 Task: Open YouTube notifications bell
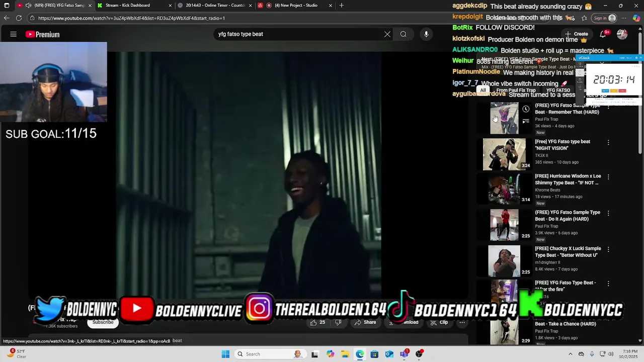[x=603, y=34]
